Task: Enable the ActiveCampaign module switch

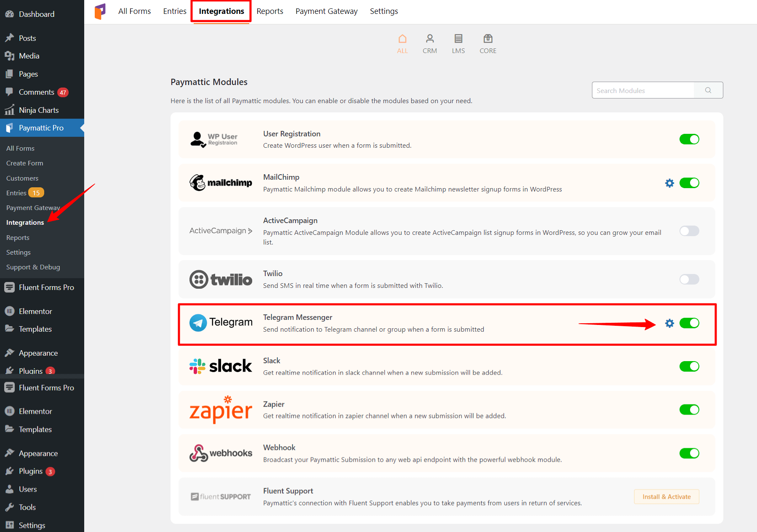Action: coord(689,231)
